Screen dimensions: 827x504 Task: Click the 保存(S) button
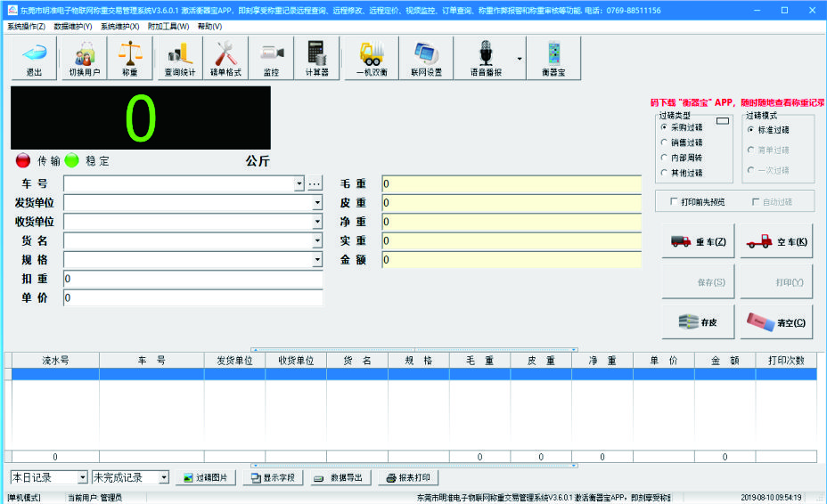(699, 282)
